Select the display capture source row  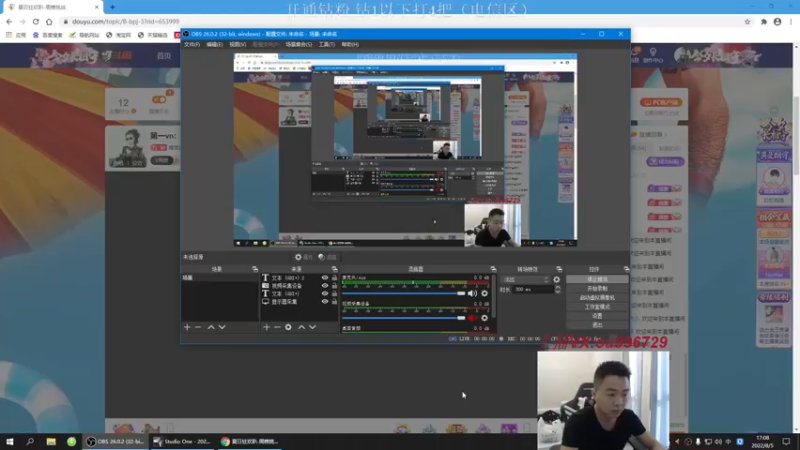click(x=299, y=302)
